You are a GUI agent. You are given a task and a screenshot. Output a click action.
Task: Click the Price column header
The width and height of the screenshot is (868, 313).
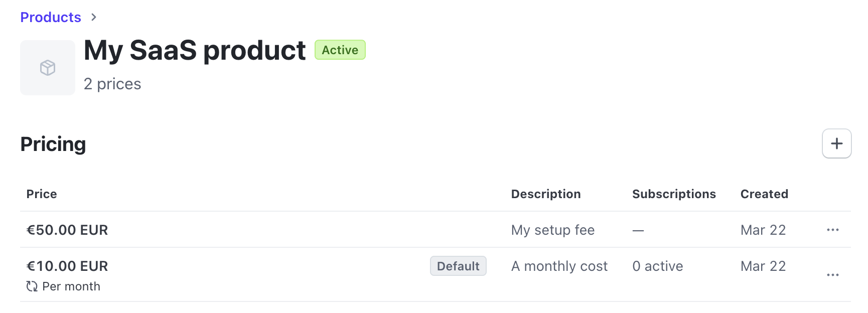(x=42, y=194)
